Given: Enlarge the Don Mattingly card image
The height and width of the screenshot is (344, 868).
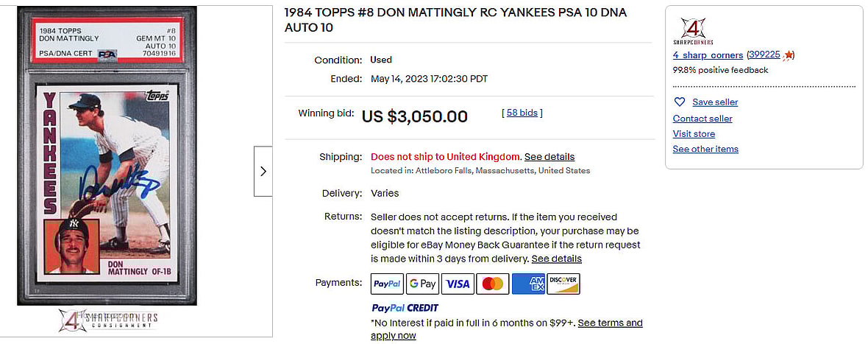Looking at the screenshot, I should [107, 155].
